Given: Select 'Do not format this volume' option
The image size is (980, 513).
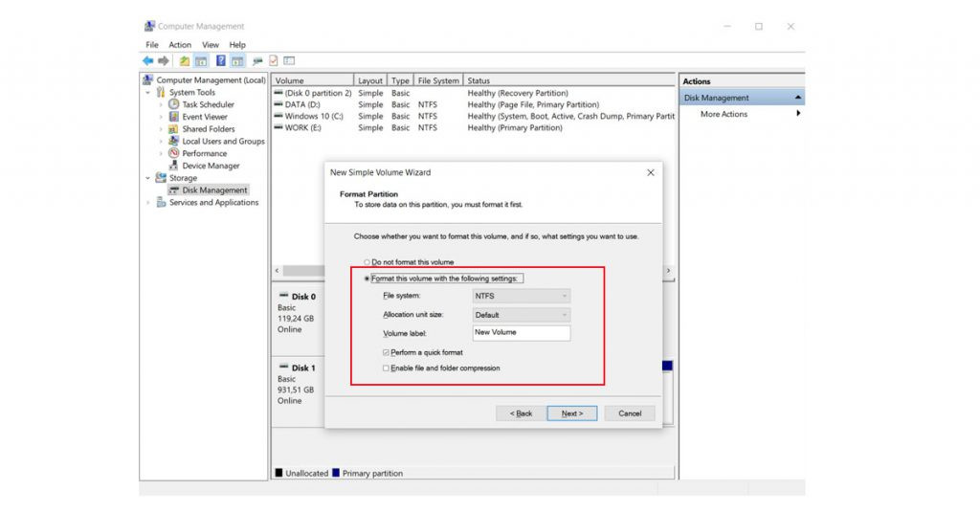Looking at the screenshot, I should point(367,262).
